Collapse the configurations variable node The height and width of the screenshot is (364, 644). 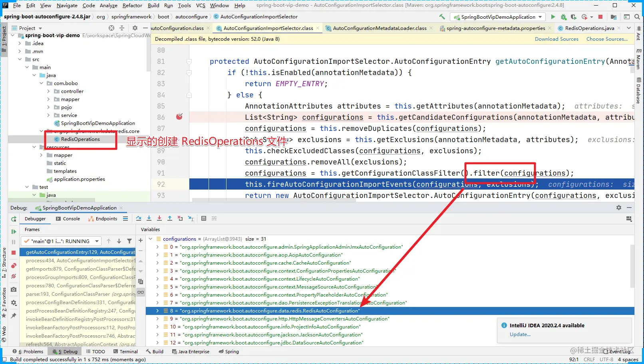point(151,239)
